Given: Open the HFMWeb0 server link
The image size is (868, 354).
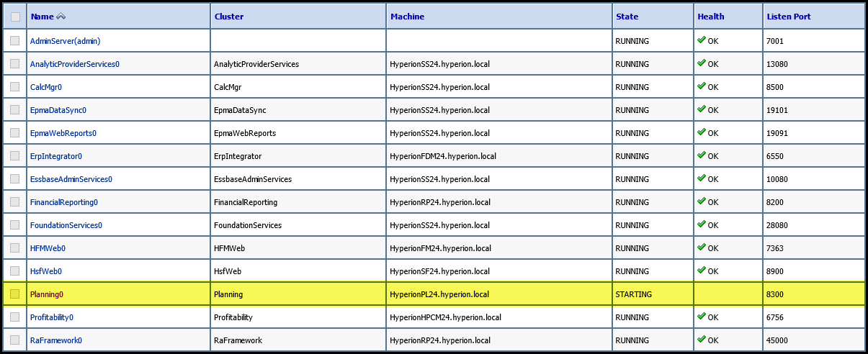Looking at the screenshot, I should point(48,248).
